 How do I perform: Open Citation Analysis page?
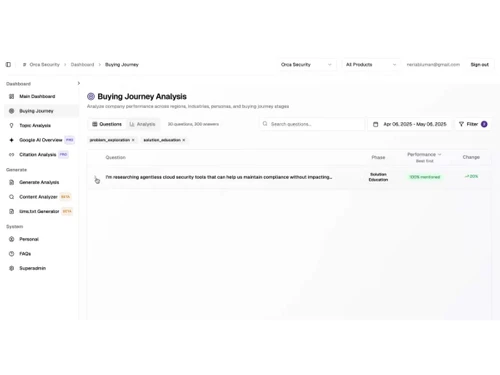pos(37,155)
